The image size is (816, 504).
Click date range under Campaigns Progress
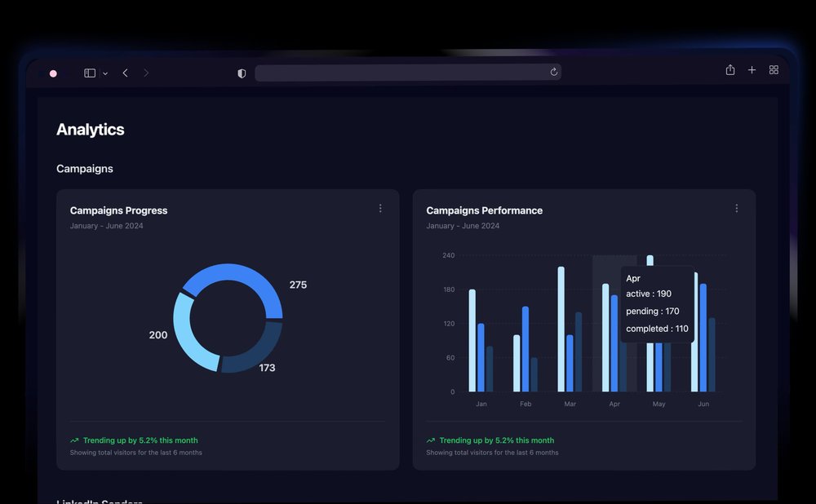tap(107, 226)
